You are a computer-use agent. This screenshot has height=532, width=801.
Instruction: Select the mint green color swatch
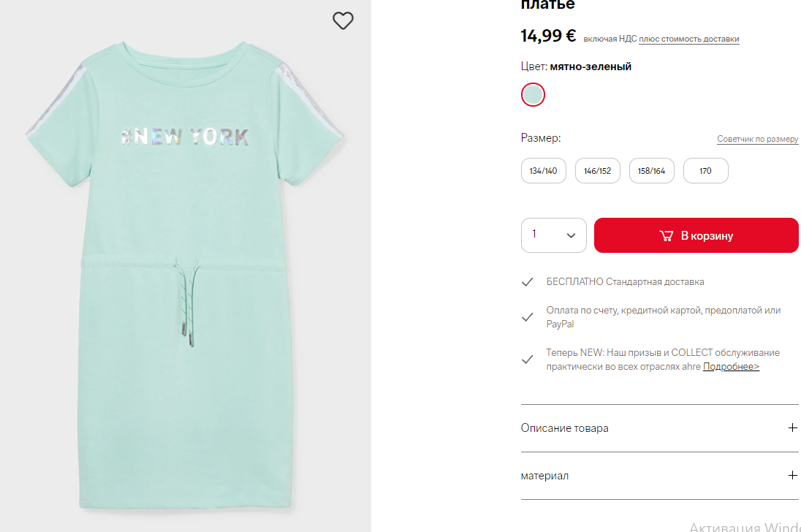533,94
